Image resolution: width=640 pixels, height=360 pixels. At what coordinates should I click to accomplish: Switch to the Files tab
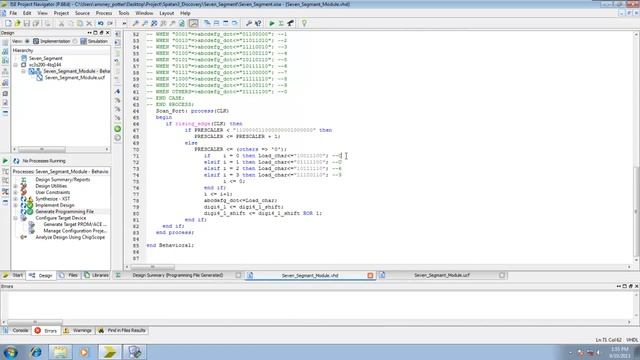point(69,276)
